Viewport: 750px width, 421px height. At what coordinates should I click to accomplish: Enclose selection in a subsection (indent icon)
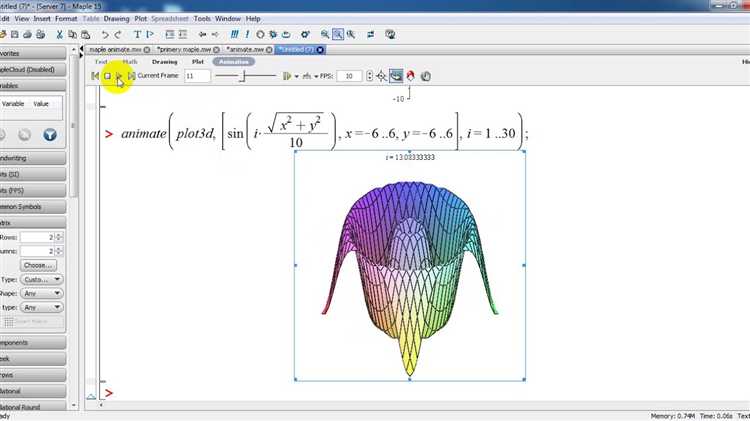click(169, 34)
